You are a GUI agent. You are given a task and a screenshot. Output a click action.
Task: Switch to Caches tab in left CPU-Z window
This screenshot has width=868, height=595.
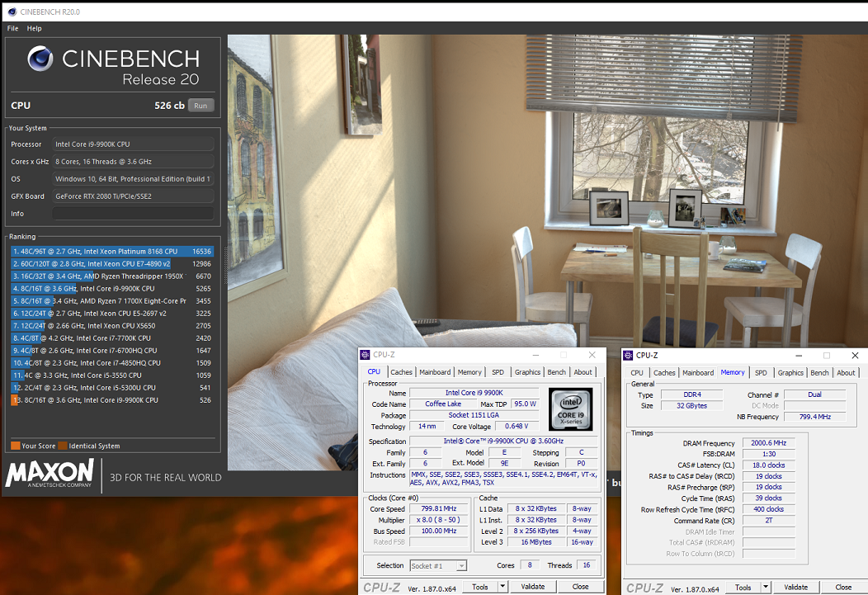[401, 372]
